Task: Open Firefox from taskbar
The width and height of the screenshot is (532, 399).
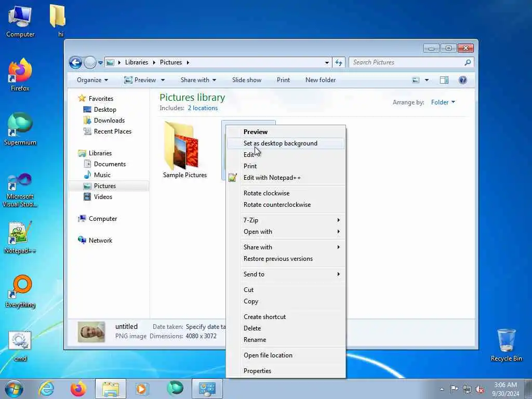Action: 78,389
